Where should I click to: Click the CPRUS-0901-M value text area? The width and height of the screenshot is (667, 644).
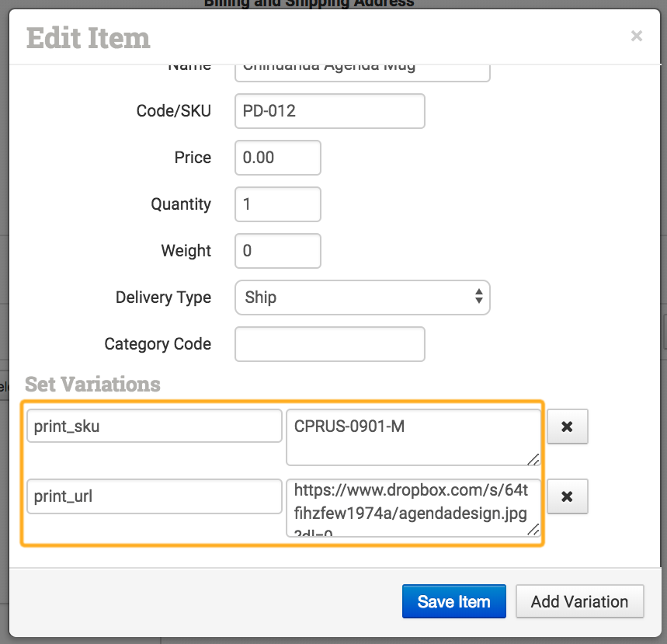(x=412, y=437)
